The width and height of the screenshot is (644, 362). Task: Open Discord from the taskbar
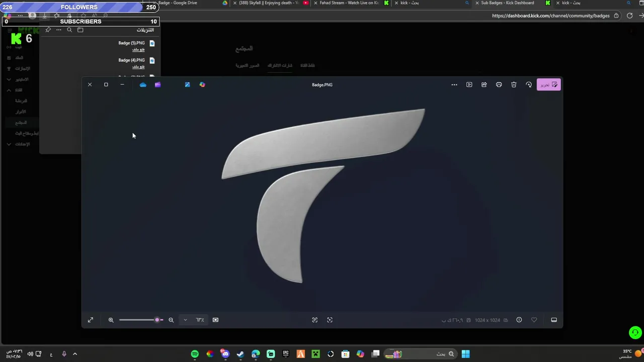(225, 354)
